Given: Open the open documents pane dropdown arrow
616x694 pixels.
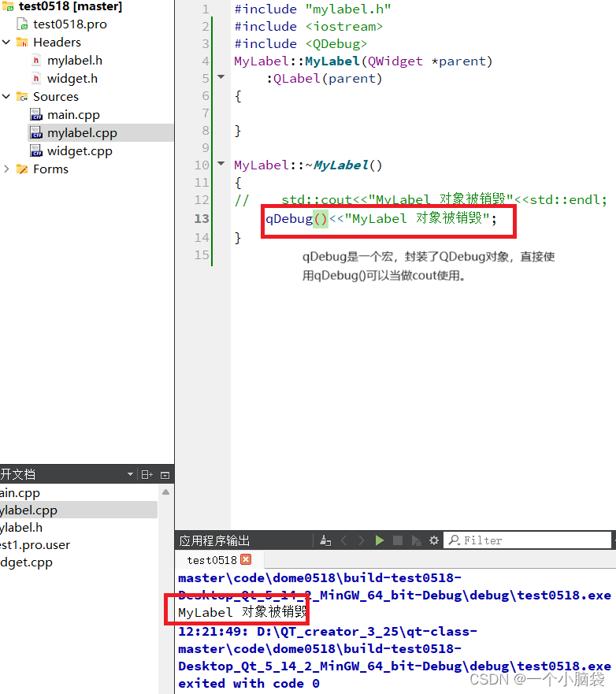Looking at the screenshot, I should [x=130, y=474].
